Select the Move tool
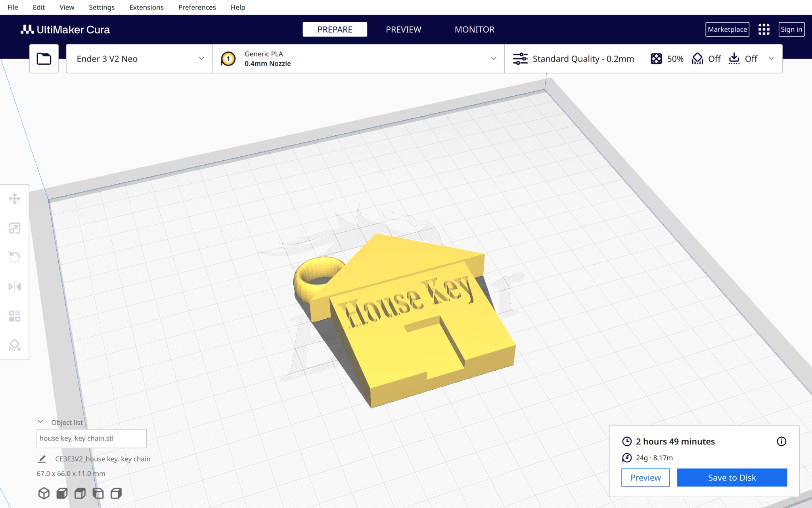This screenshot has height=508, width=812. 15,198
